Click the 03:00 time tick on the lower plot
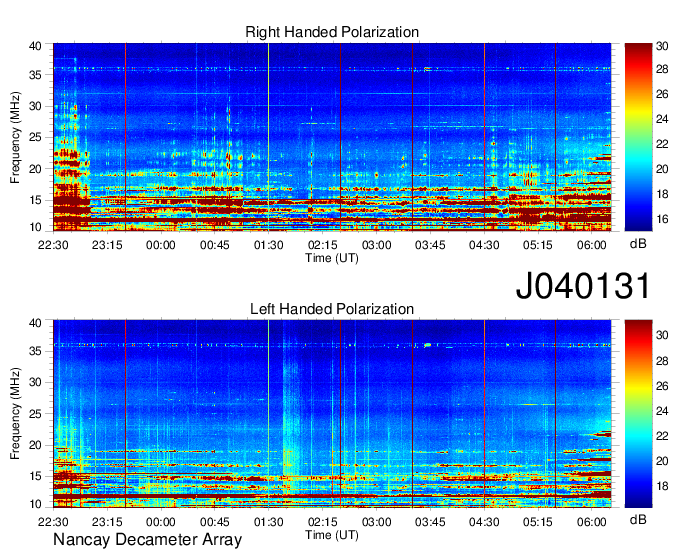 pos(376,522)
